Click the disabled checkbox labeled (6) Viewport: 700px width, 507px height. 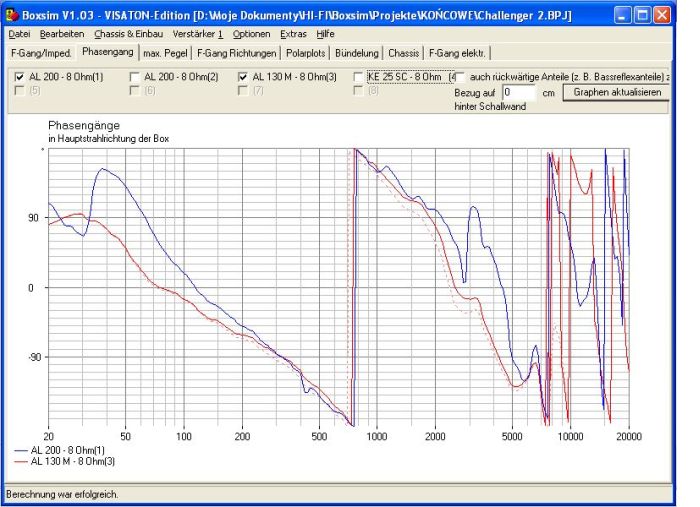pyautogui.click(x=134, y=91)
